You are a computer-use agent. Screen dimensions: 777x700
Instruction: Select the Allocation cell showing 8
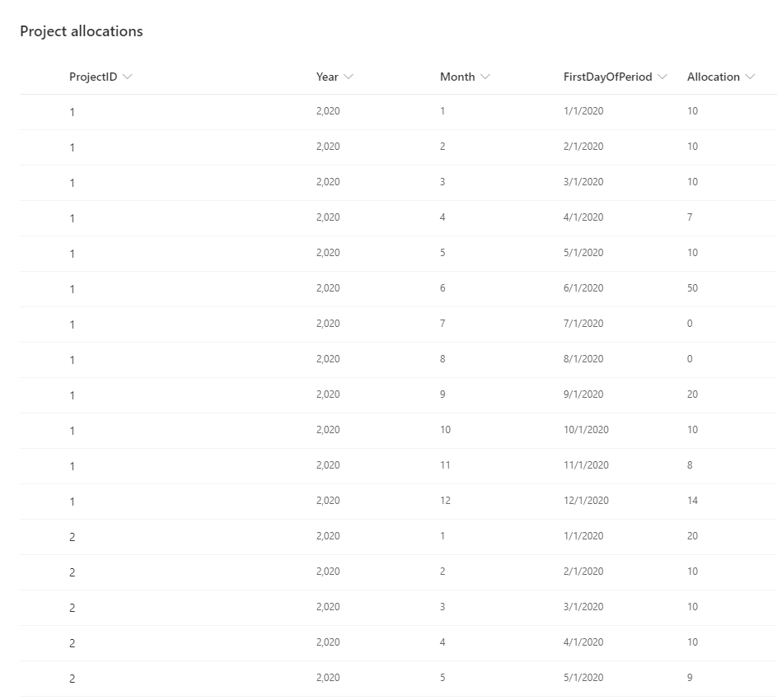(x=690, y=465)
